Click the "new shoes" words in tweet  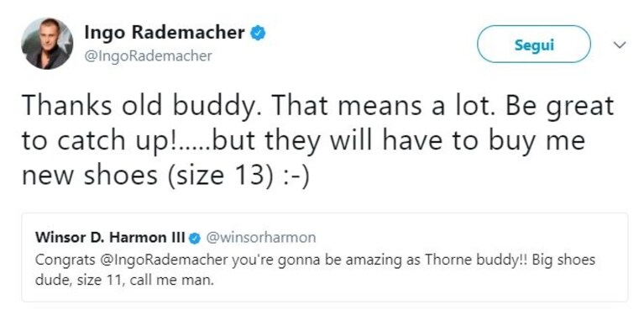click(90, 175)
